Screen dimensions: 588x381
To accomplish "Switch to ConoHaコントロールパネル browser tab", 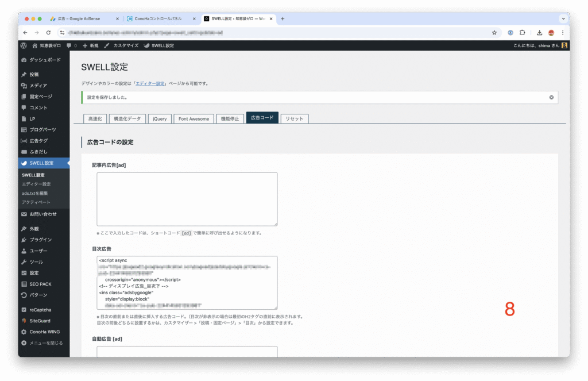I will pyautogui.click(x=161, y=18).
